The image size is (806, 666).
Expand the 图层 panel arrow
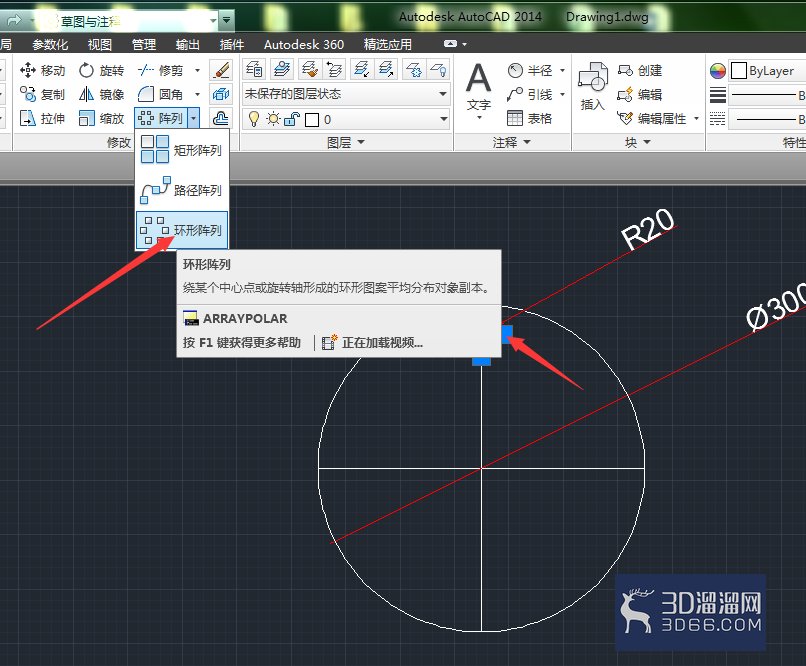pos(361,142)
